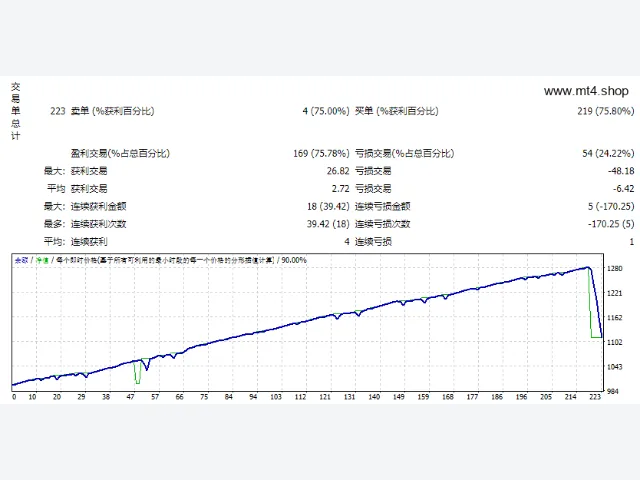Click the blue 余额 legend label
This screenshot has width=640, height=480.
pyautogui.click(x=21, y=260)
